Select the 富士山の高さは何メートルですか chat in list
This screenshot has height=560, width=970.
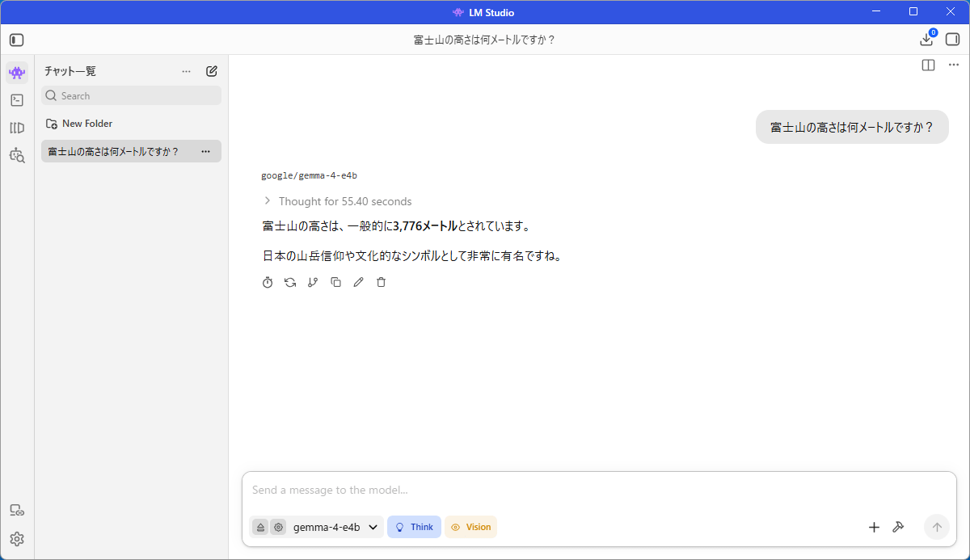point(131,151)
